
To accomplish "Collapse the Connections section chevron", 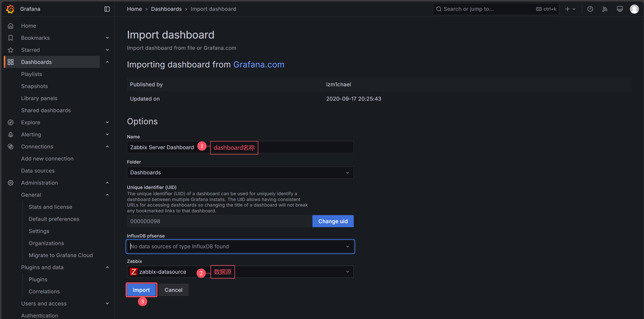I will [x=107, y=146].
